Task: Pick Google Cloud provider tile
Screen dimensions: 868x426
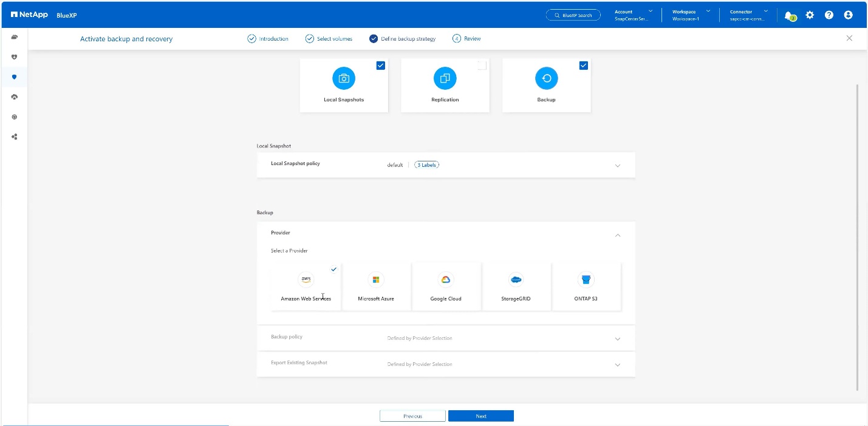Action: click(446, 286)
